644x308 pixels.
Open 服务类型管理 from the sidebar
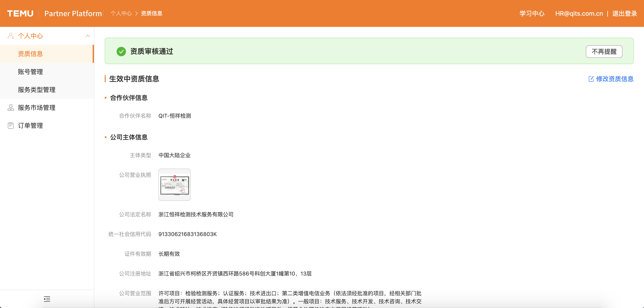36,89
